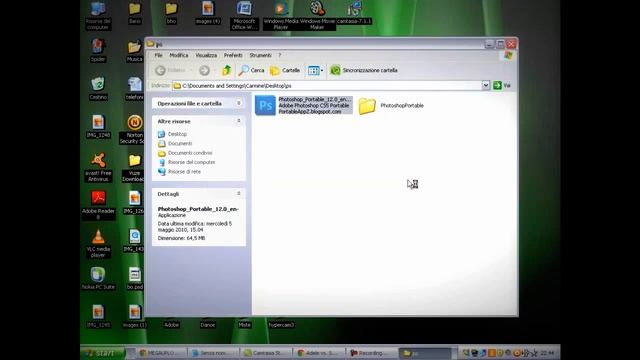640x360 pixels.
Task: Go up one folder level
Action: coord(227,70)
